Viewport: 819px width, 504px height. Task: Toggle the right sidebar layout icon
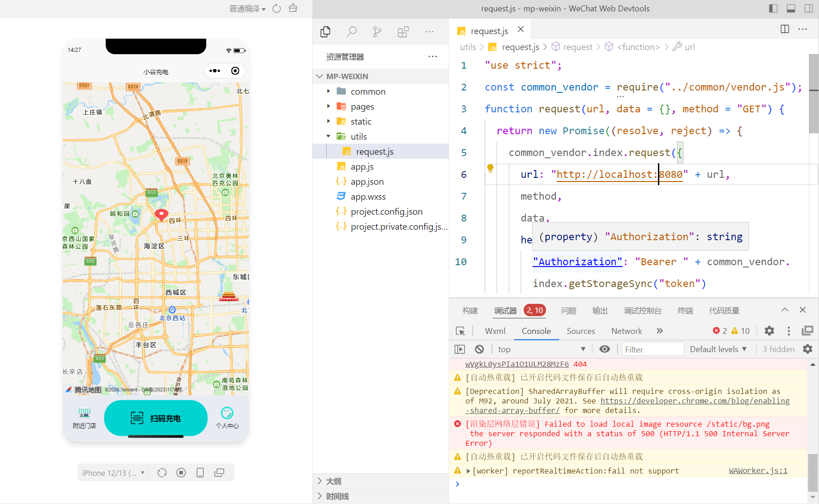click(809, 8)
